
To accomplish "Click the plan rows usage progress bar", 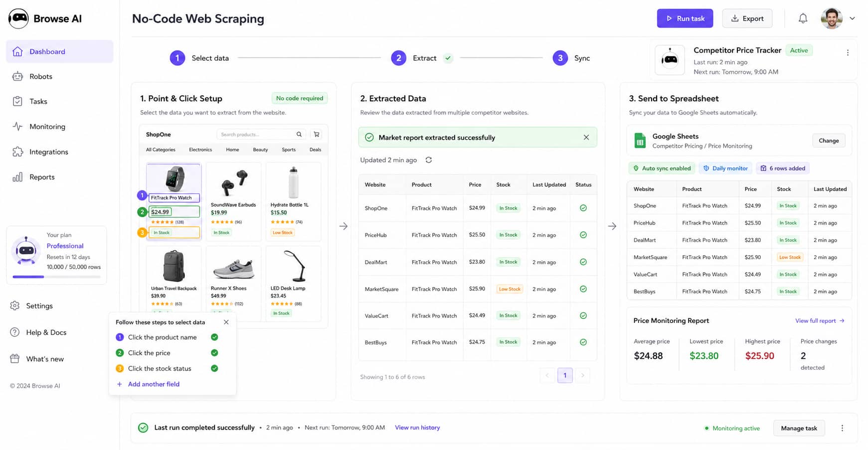I will click(x=57, y=277).
